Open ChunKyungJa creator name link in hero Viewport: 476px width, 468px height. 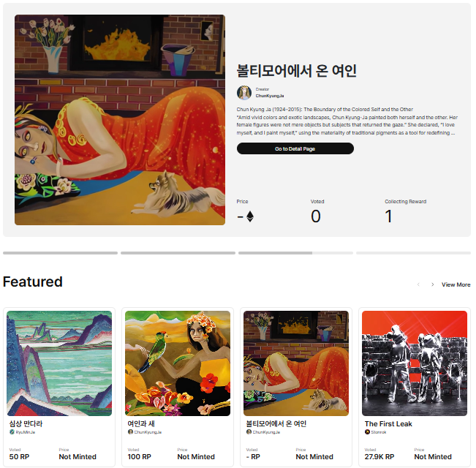(x=270, y=96)
